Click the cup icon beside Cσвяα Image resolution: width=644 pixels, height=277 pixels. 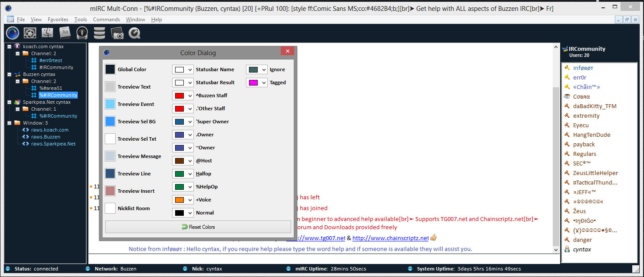point(567,96)
